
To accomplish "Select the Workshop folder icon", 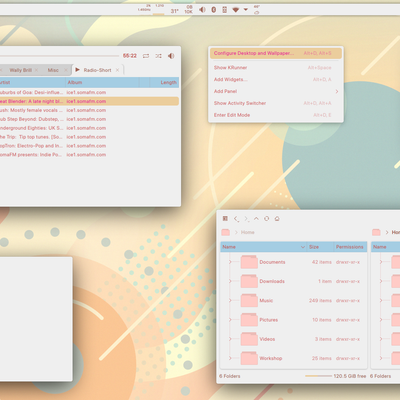I will [x=249, y=358].
